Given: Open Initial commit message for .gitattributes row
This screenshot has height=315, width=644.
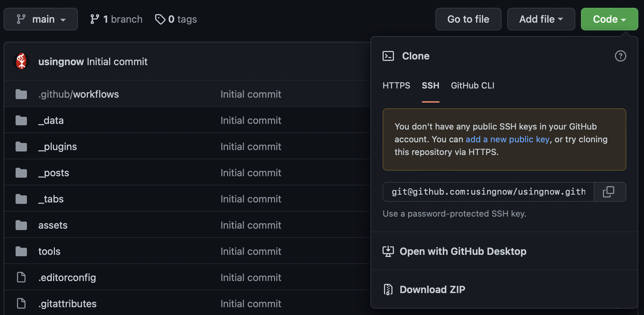Looking at the screenshot, I should [251, 304].
